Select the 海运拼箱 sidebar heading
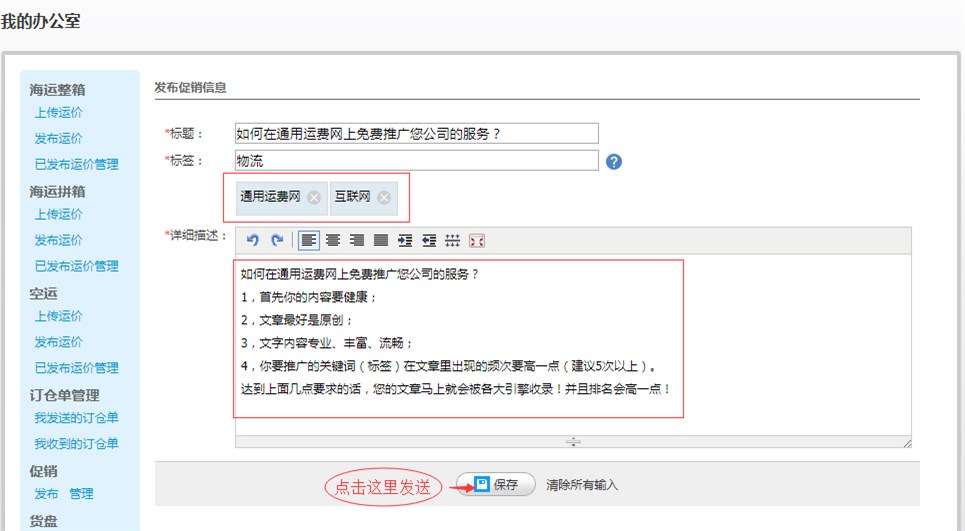Image resolution: width=965 pixels, height=531 pixels. tap(57, 191)
